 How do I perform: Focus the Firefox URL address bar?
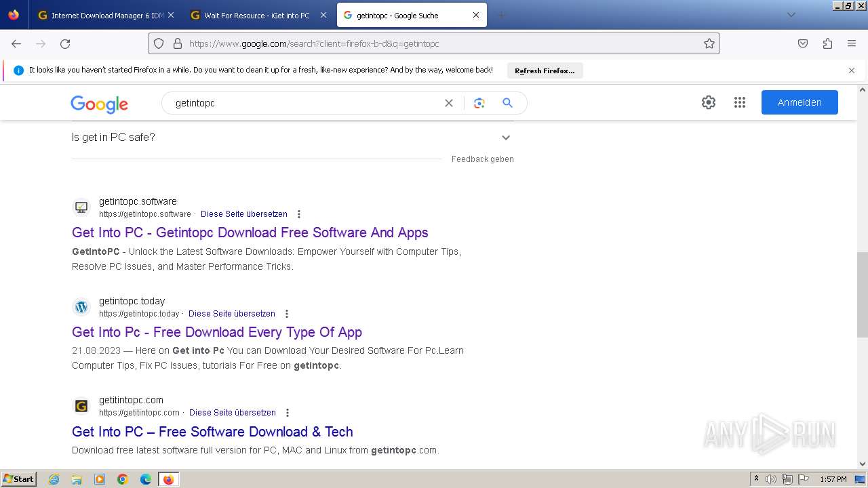[x=434, y=43]
